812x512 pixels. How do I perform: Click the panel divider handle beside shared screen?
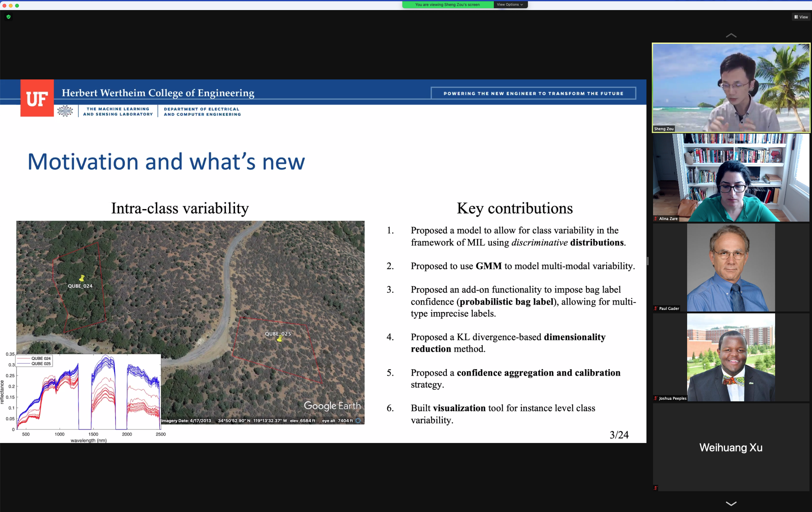(648, 261)
